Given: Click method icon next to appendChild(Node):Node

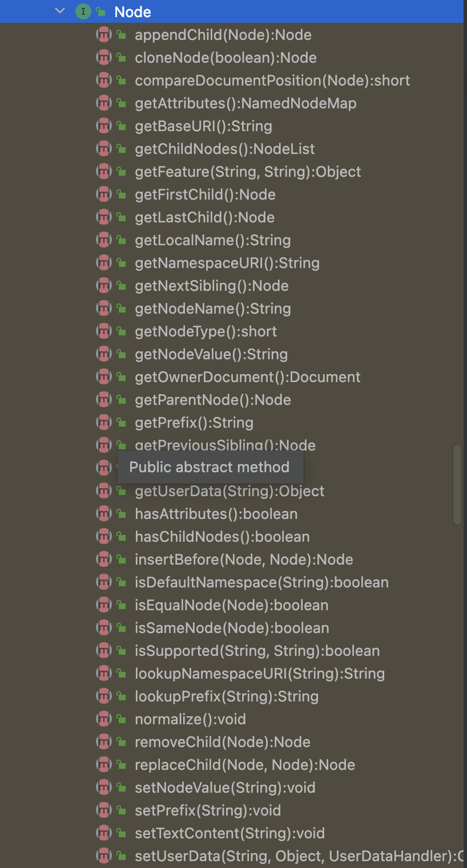Looking at the screenshot, I should (x=103, y=35).
